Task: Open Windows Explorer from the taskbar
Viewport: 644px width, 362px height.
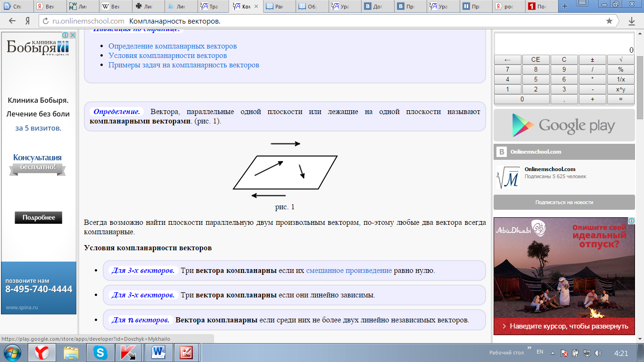Action: pos(71,353)
